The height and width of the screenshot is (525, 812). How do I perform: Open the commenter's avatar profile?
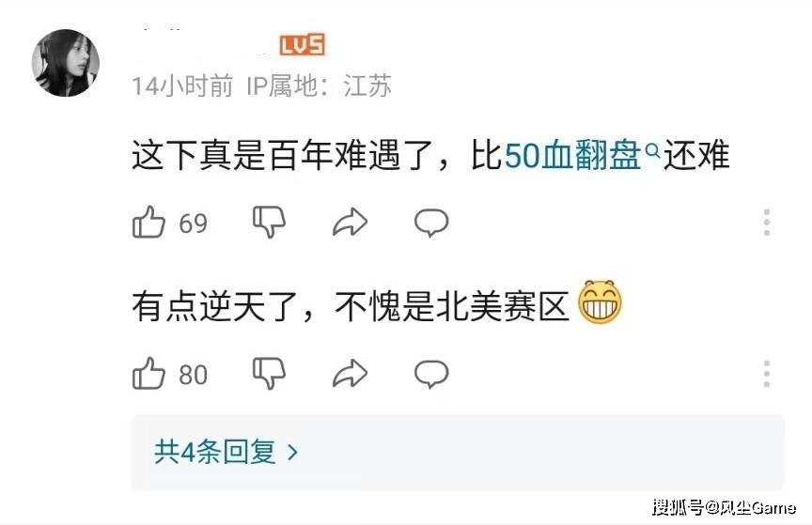coord(65,63)
